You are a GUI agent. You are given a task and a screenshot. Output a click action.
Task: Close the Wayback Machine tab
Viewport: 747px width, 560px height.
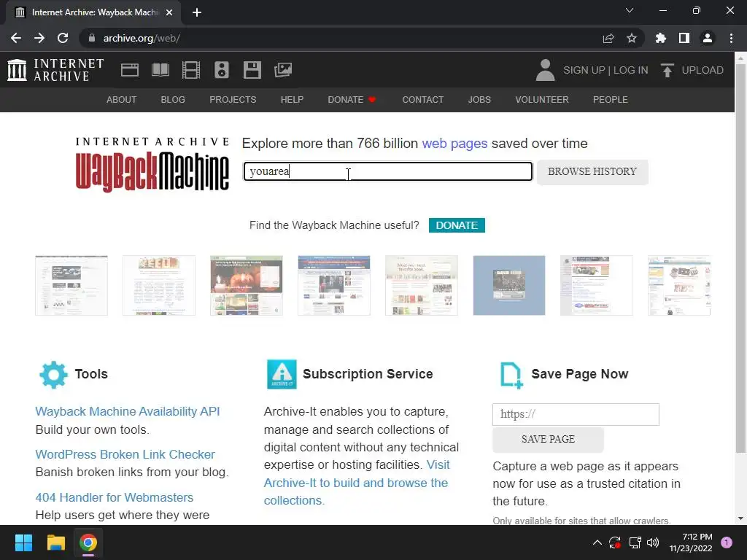[x=169, y=12]
